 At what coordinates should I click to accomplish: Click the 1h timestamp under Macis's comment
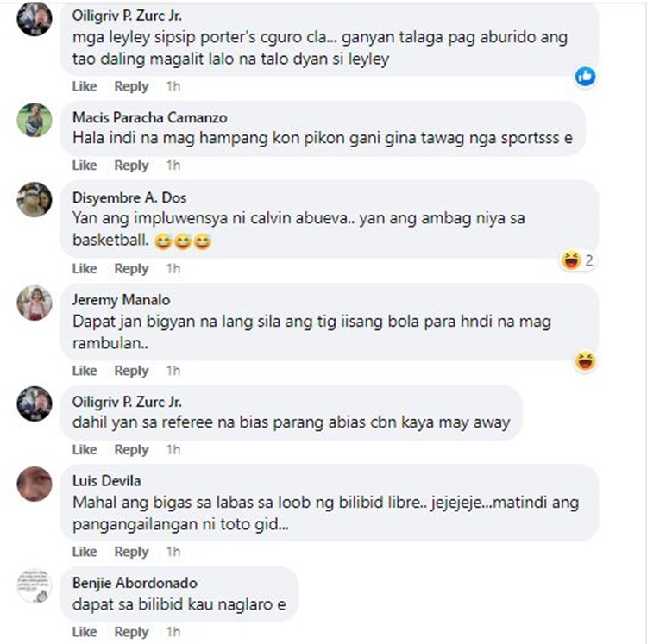pos(173,166)
